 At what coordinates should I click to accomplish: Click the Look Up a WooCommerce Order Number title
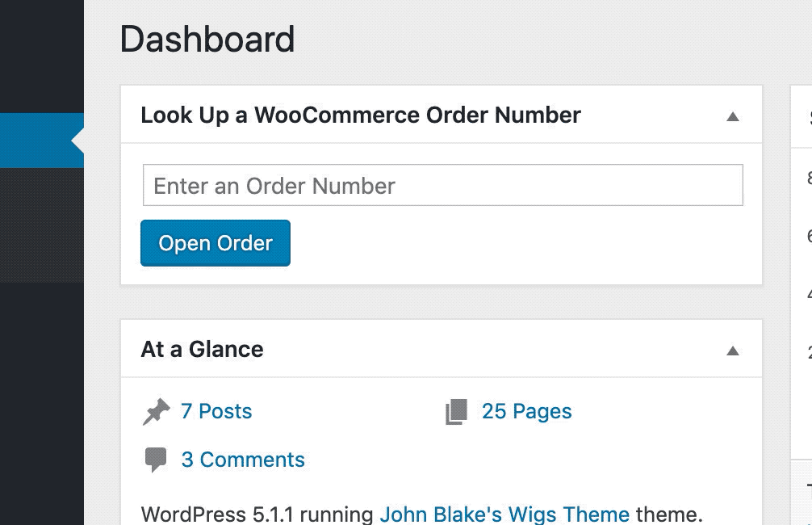pos(360,115)
